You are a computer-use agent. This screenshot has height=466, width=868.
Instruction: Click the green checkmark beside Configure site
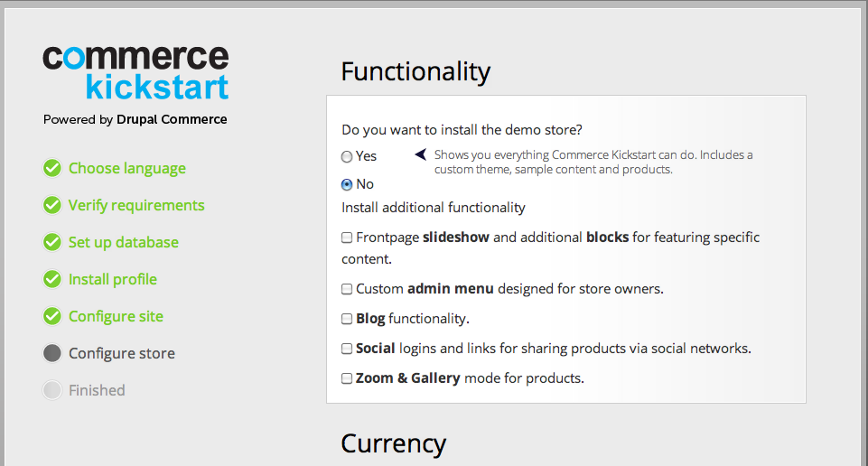(x=52, y=317)
